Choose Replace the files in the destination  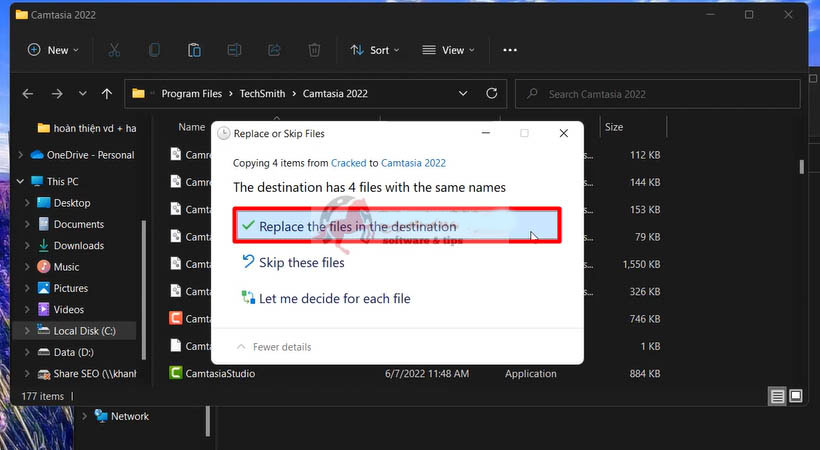(x=397, y=226)
